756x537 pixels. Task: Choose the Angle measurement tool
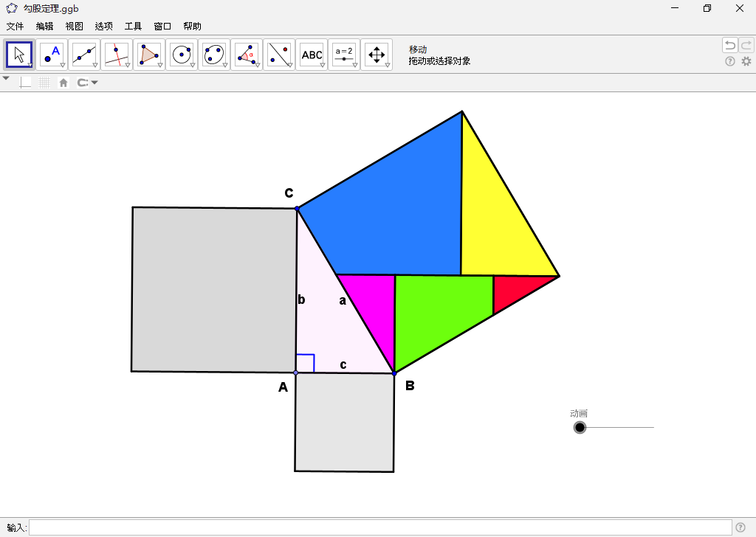[247, 55]
